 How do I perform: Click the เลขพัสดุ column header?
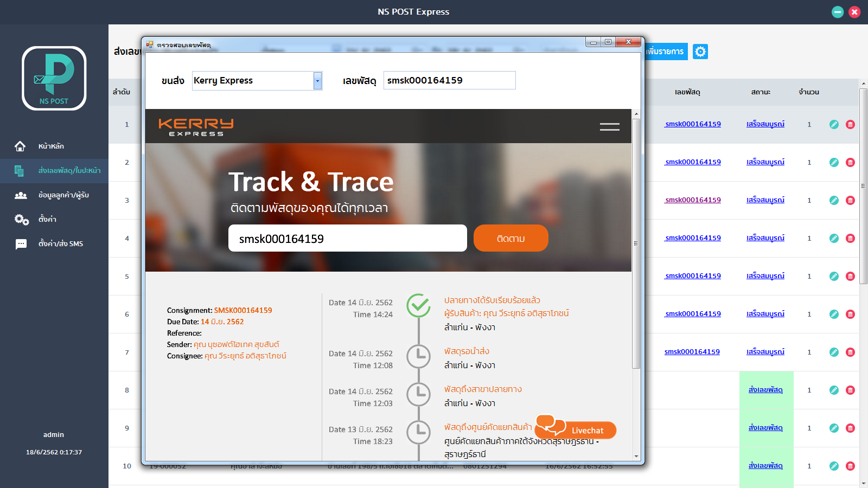(687, 92)
